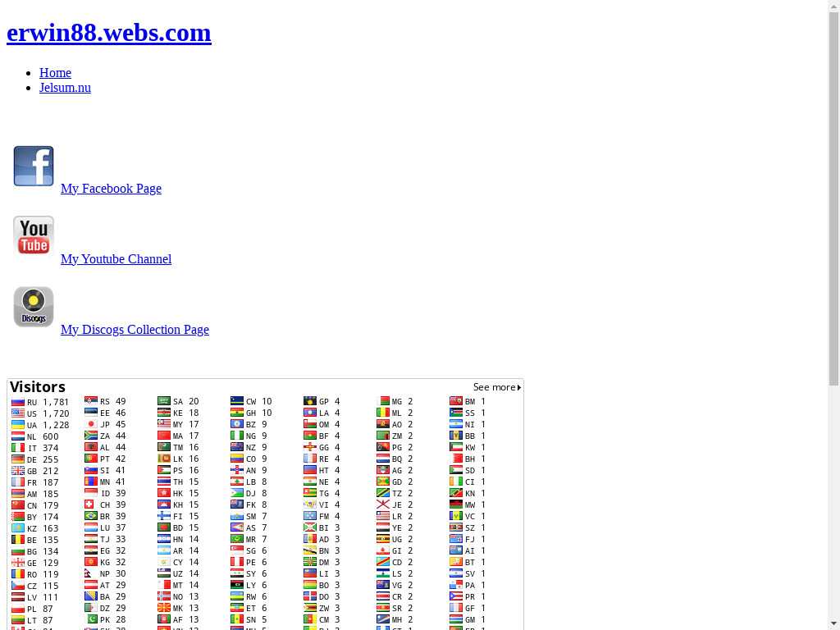
Task: Click the 'LV' country code label
Action: [32, 598]
